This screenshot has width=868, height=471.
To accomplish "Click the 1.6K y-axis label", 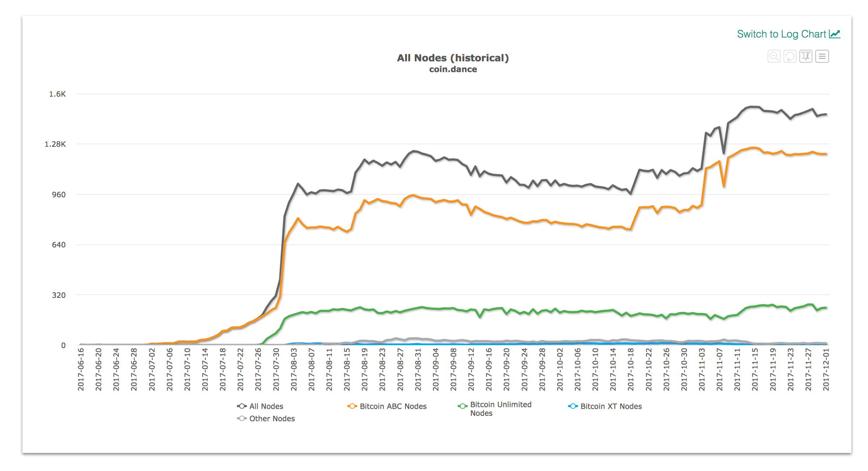I will click(x=58, y=94).
